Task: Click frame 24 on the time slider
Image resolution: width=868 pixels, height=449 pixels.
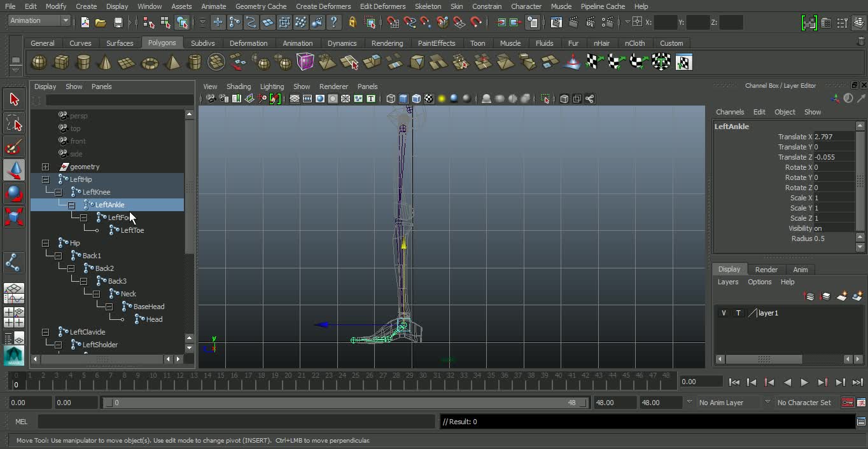Action: (340, 382)
